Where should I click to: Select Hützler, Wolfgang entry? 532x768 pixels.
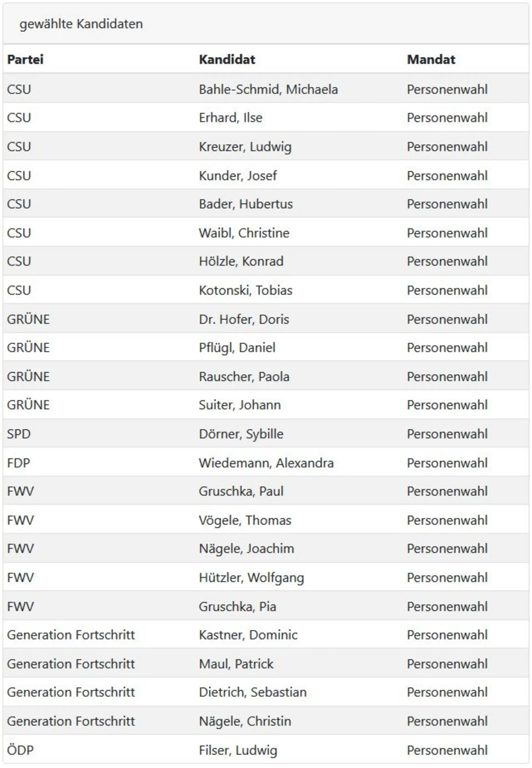pyautogui.click(x=252, y=578)
